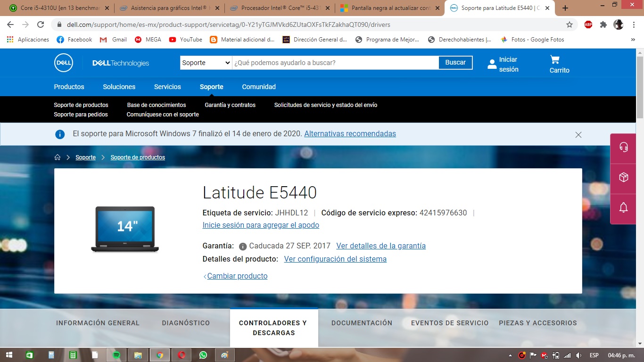Click the search box '¿Qué podemos ayudarlo a buscar?'
644x362 pixels.
(x=335, y=63)
